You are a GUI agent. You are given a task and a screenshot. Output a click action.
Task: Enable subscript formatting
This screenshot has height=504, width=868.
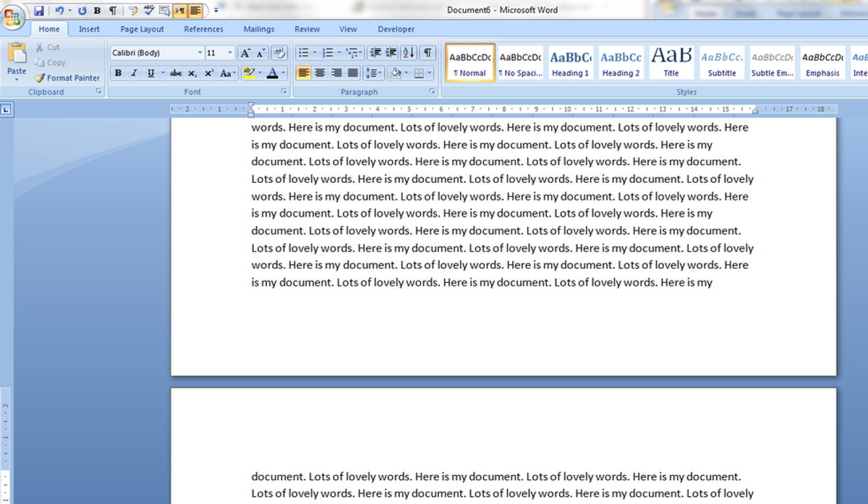point(192,72)
